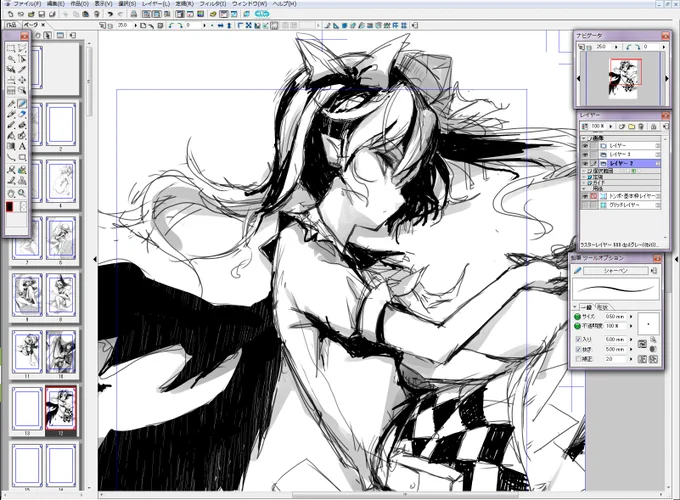Switch to the 形状 tab in tool options
680x500 pixels.
coord(602,307)
